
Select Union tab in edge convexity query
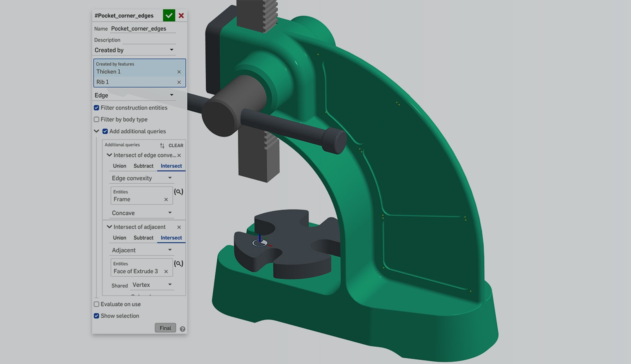[119, 166]
